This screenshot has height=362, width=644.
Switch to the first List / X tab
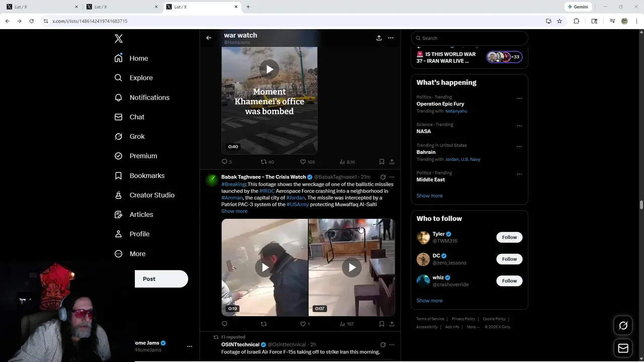(43, 7)
